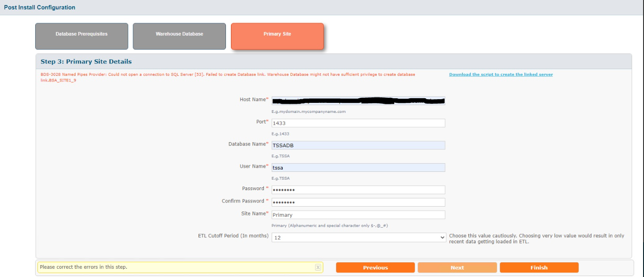The height and width of the screenshot is (277, 644).
Task: Click the BDS-3028 error message text
Action: [x=228, y=77]
